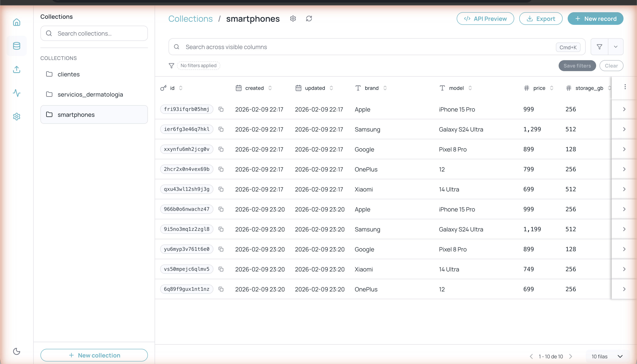Screen dimensions: 637x364
Task: Open the API Preview panel
Action: pos(485,19)
